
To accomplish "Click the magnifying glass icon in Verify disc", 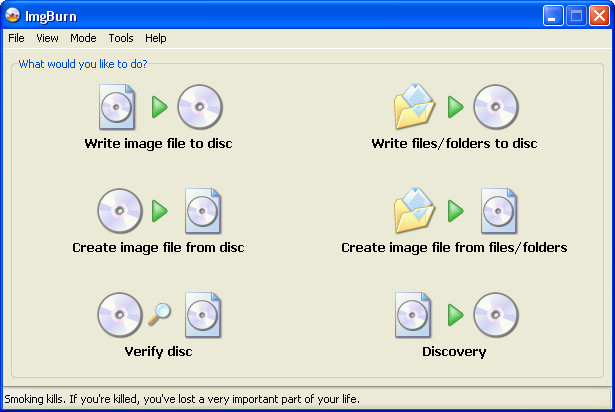I will click(159, 314).
